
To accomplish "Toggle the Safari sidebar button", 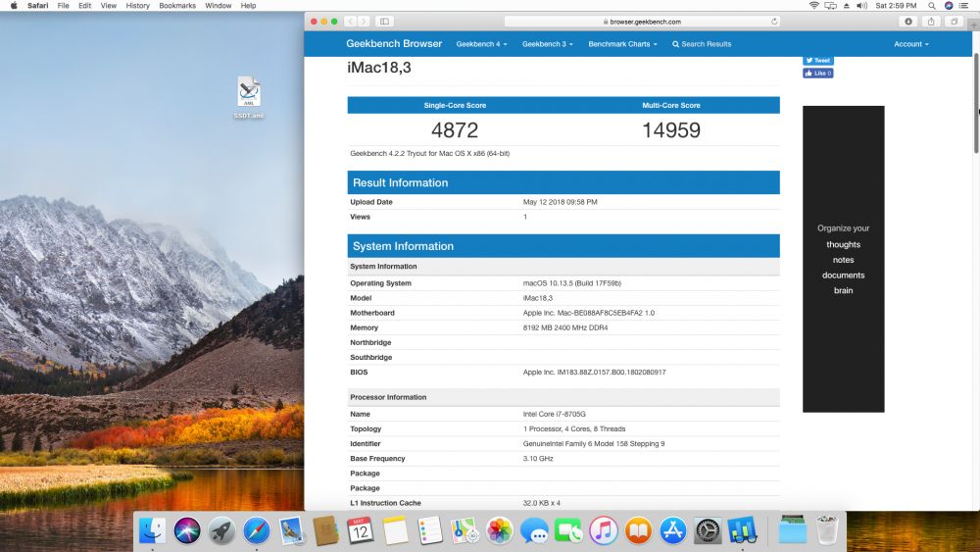I will click(384, 22).
